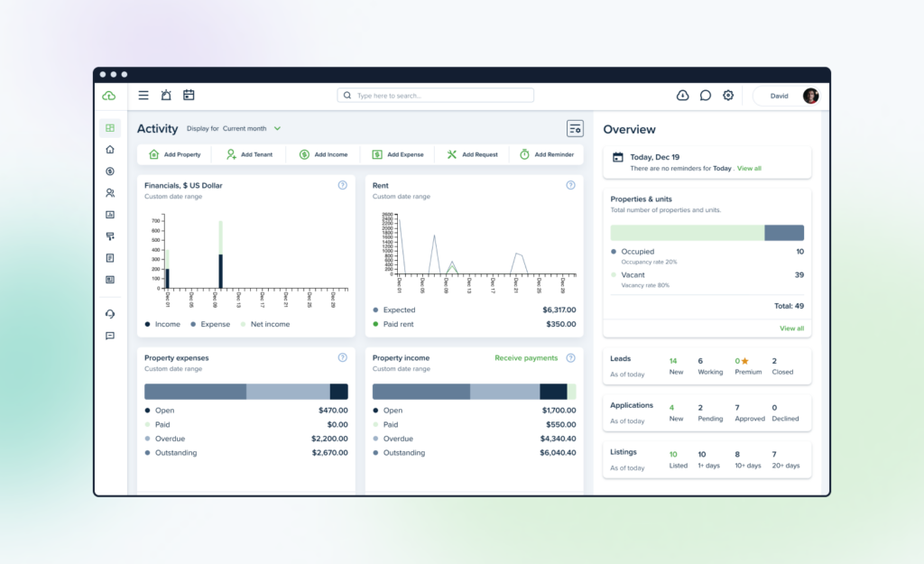Click Add Tenant button
The image size is (924, 564).
[x=249, y=154]
